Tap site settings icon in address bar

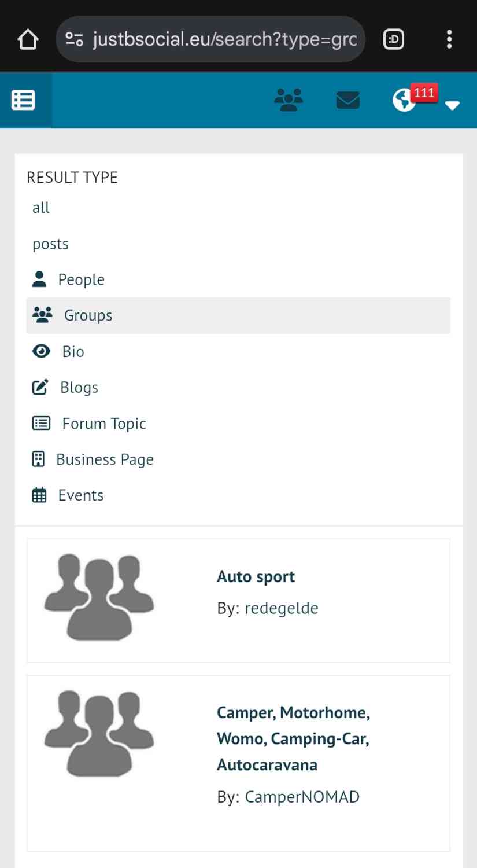coord(75,40)
